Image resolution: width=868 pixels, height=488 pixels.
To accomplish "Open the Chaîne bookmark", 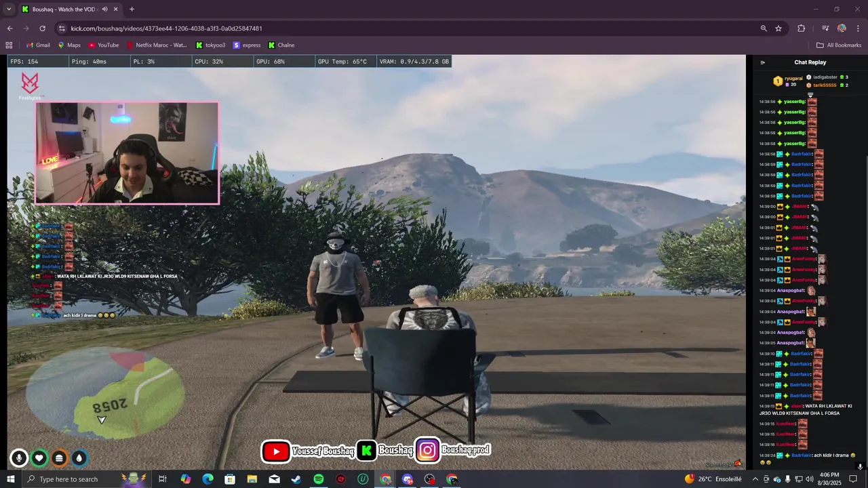I will click(281, 45).
